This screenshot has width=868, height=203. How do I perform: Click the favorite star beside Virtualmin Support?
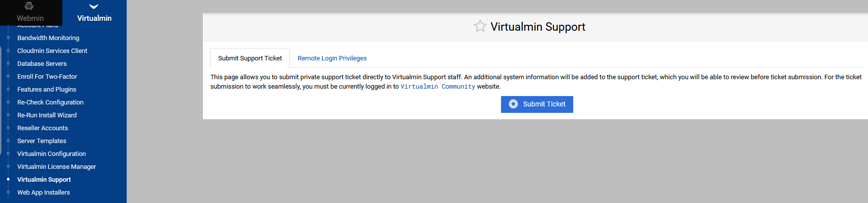(480, 26)
